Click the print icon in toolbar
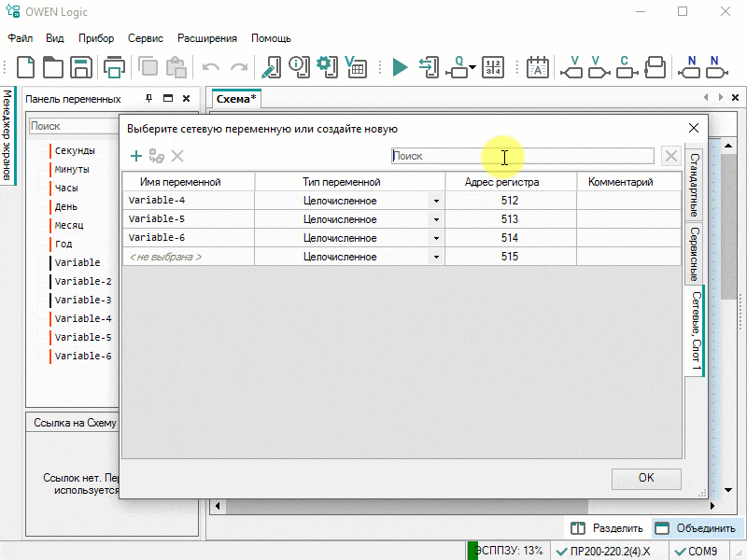 pyautogui.click(x=114, y=67)
